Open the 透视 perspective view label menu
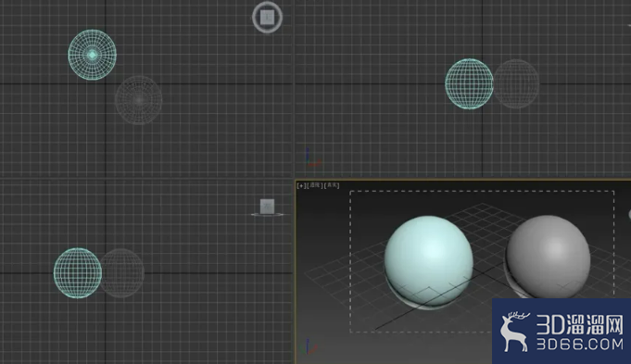 point(315,185)
